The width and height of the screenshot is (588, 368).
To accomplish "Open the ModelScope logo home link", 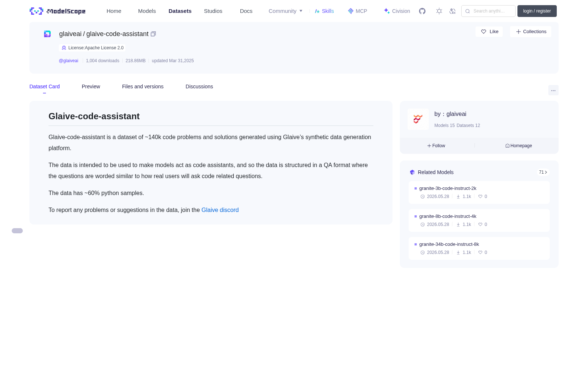I will click(x=57, y=11).
